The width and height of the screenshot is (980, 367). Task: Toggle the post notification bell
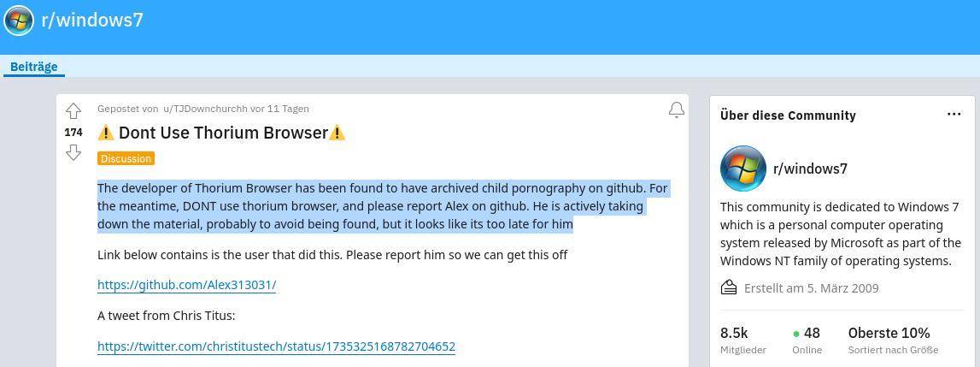tap(676, 110)
